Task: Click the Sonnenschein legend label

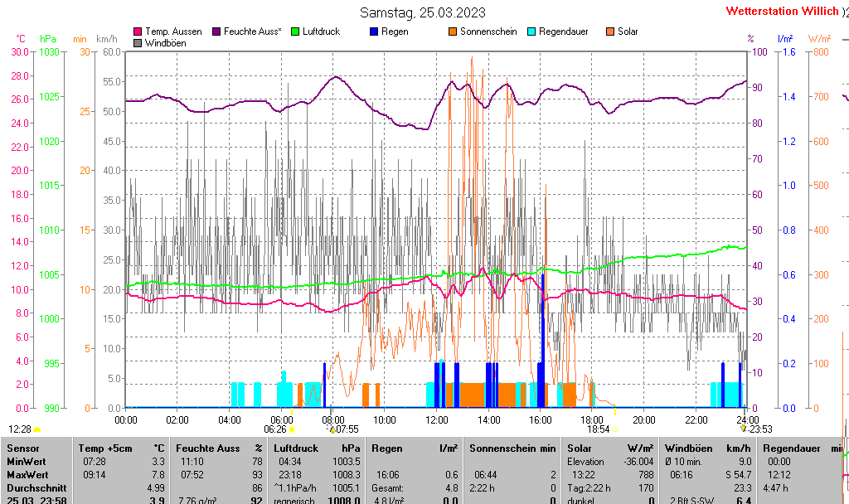Action: click(x=488, y=32)
